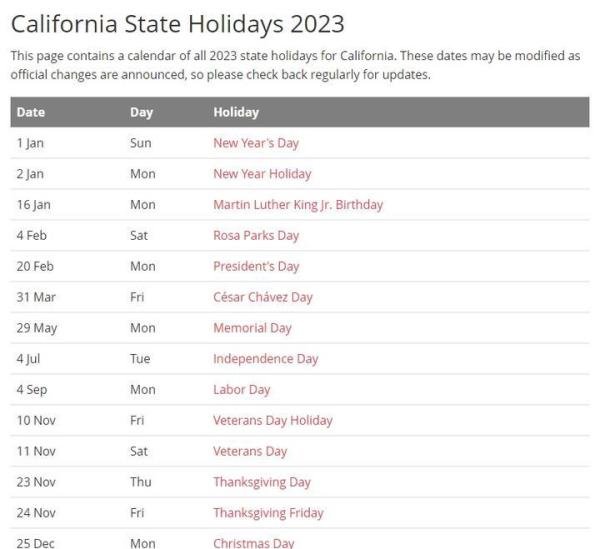Open Martin Luther King Jr. Birthday link

[298, 205]
